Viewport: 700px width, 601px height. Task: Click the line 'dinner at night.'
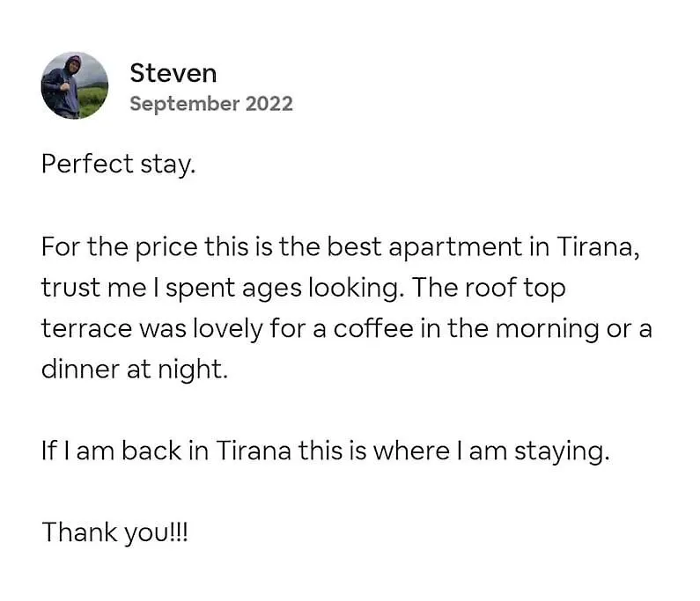click(x=135, y=370)
